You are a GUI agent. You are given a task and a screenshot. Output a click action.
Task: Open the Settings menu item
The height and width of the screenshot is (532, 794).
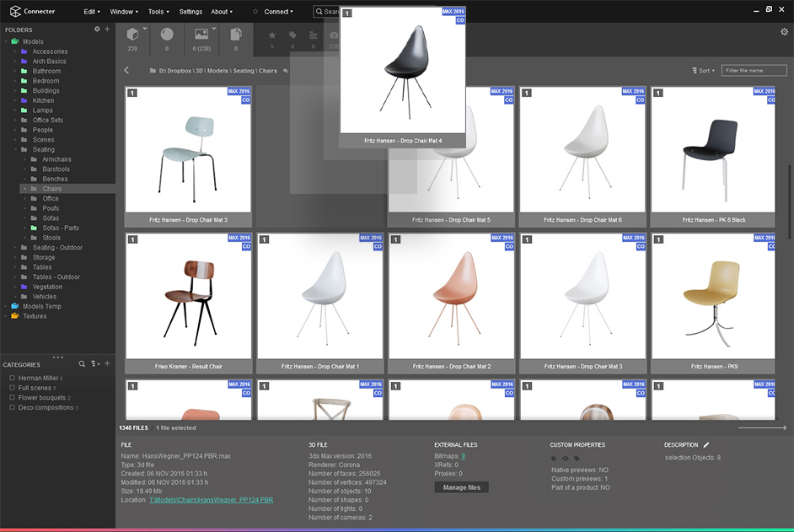tap(190, 12)
